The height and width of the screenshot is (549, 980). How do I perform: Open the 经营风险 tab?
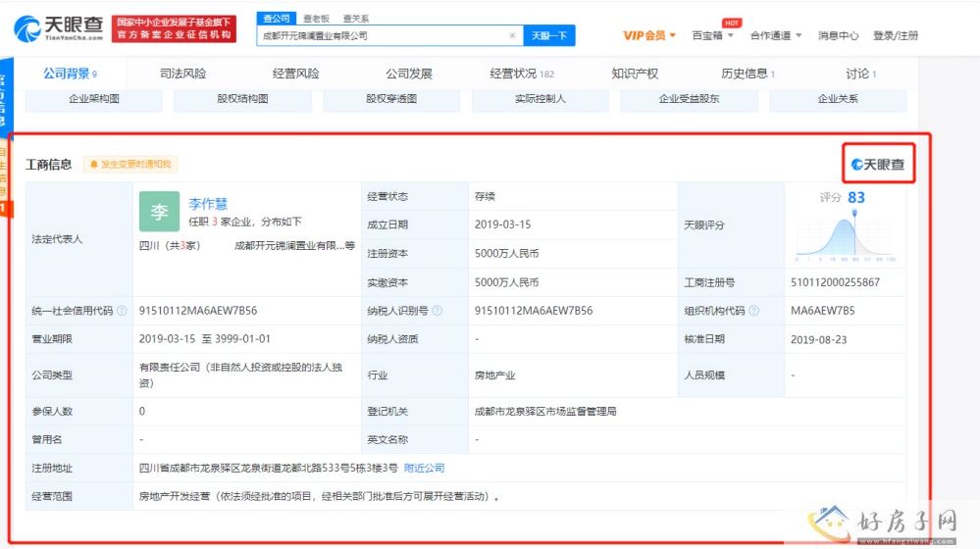[295, 74]
